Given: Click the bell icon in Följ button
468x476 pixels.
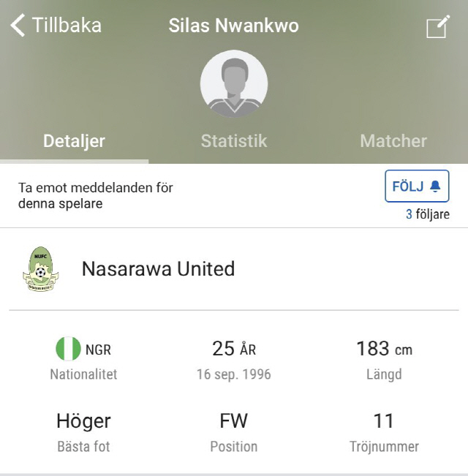Looking at the screenshot, I should click(435, 186).
